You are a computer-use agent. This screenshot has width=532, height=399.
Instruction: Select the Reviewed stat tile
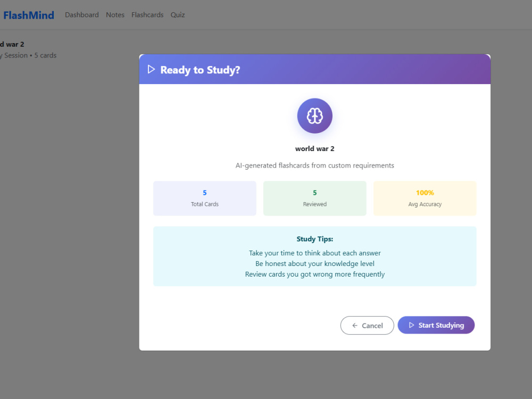315,198
